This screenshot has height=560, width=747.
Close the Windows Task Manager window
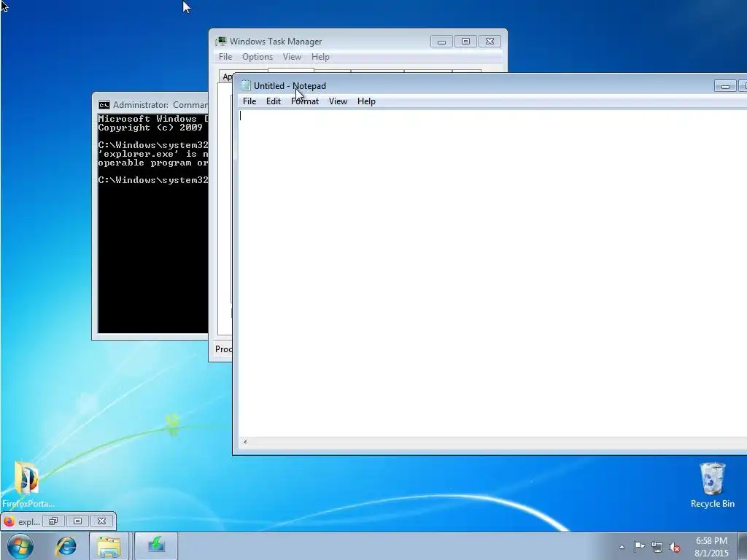coord(489,42)
